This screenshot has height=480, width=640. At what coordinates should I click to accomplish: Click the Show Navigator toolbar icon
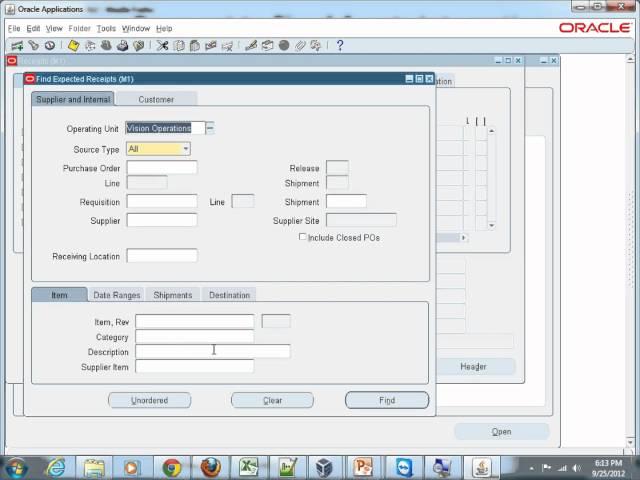click(50, 46)
